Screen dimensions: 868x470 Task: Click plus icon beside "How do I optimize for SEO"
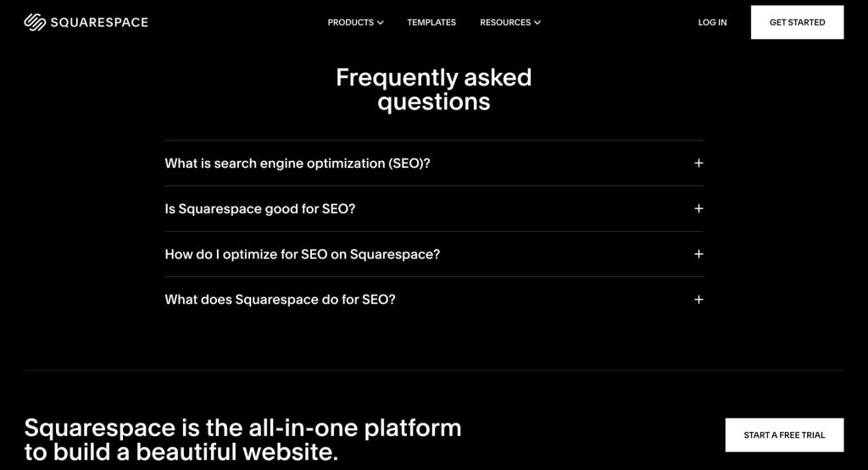(698, 254)
